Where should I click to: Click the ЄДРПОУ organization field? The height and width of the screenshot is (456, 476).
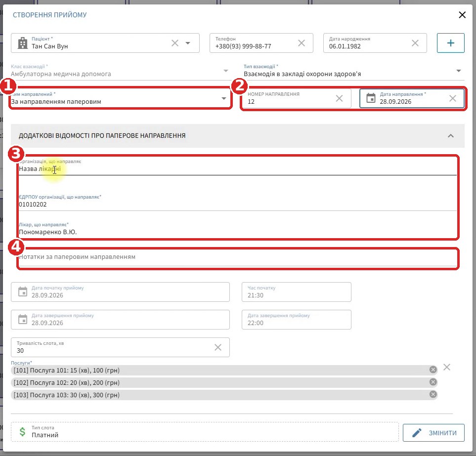(238, 202)
